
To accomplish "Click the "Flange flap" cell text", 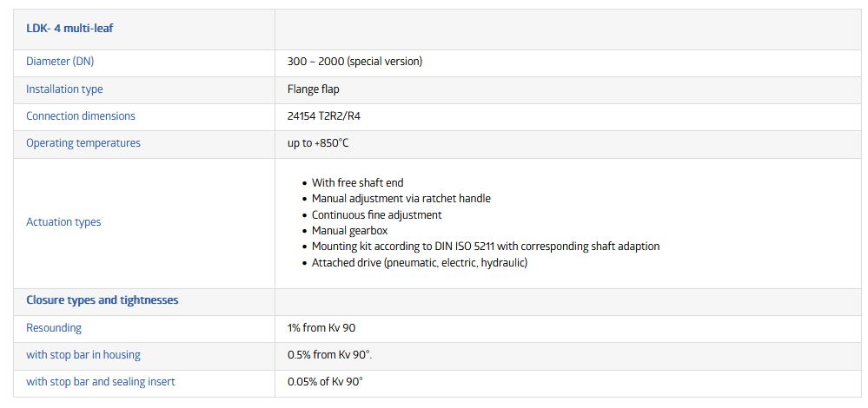I will [313, 89].
